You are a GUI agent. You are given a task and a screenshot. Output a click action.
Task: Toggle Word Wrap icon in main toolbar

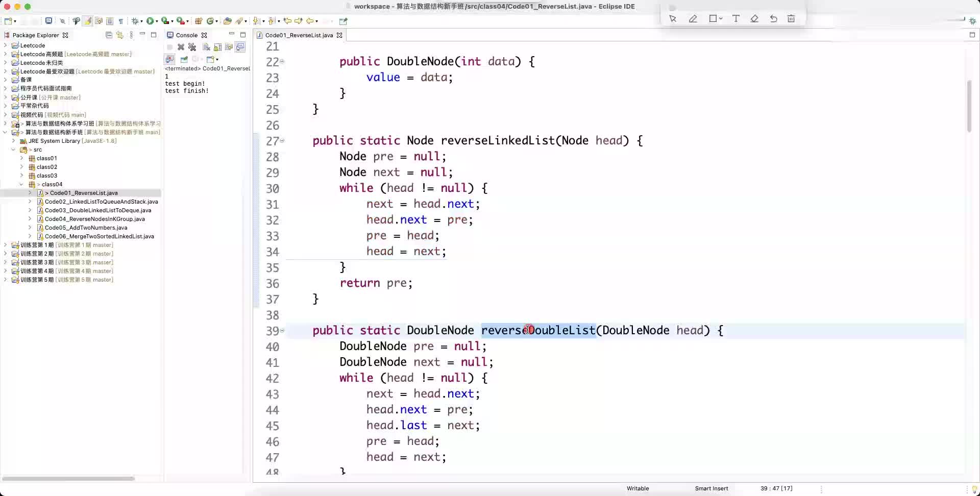(99, 21)
